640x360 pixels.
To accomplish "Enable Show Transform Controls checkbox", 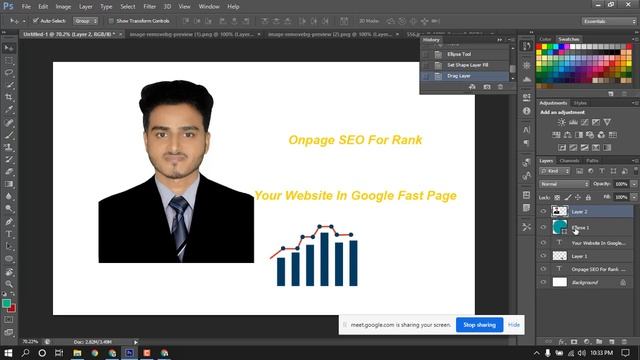I will point(111,21).
